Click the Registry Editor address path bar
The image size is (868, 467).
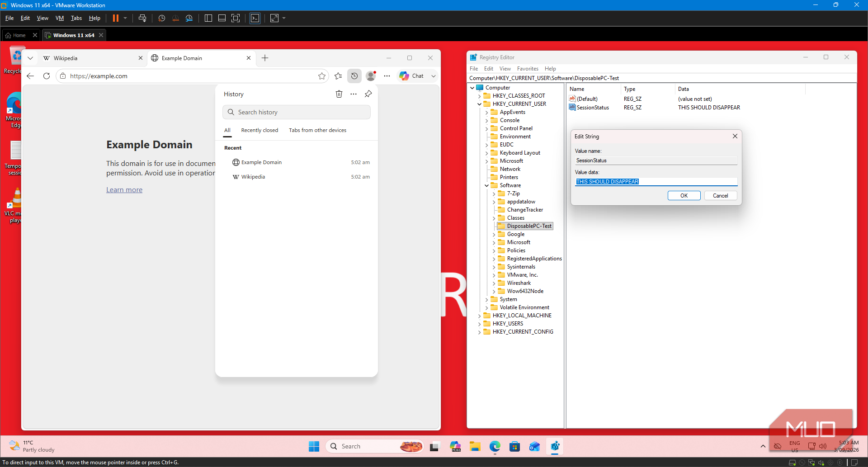(x=662, y=78)
